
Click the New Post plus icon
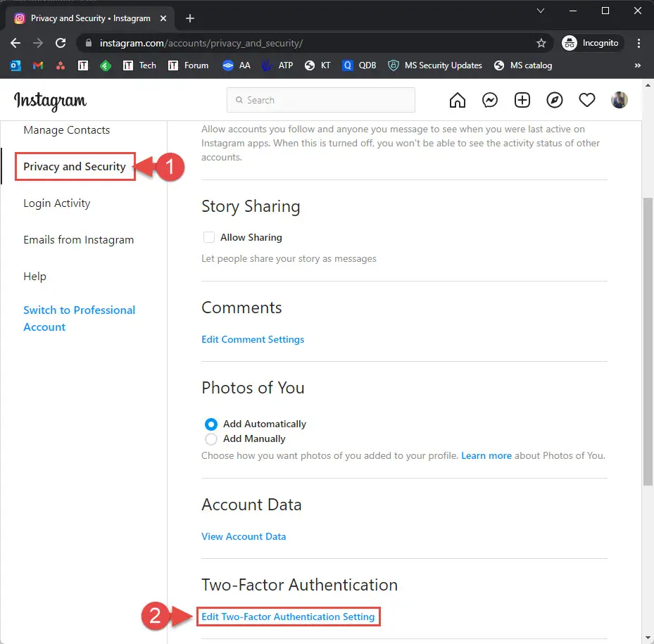pos(522,100)
